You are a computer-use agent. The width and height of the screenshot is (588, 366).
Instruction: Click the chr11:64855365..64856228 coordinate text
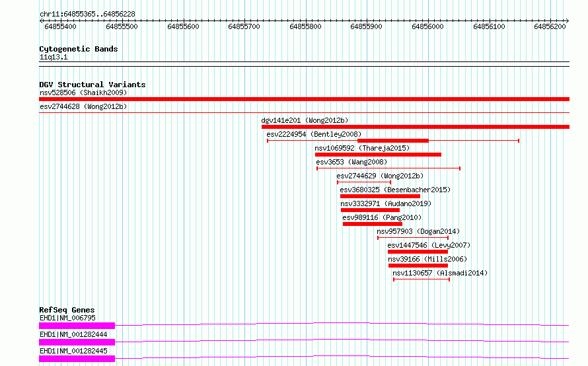87,14
